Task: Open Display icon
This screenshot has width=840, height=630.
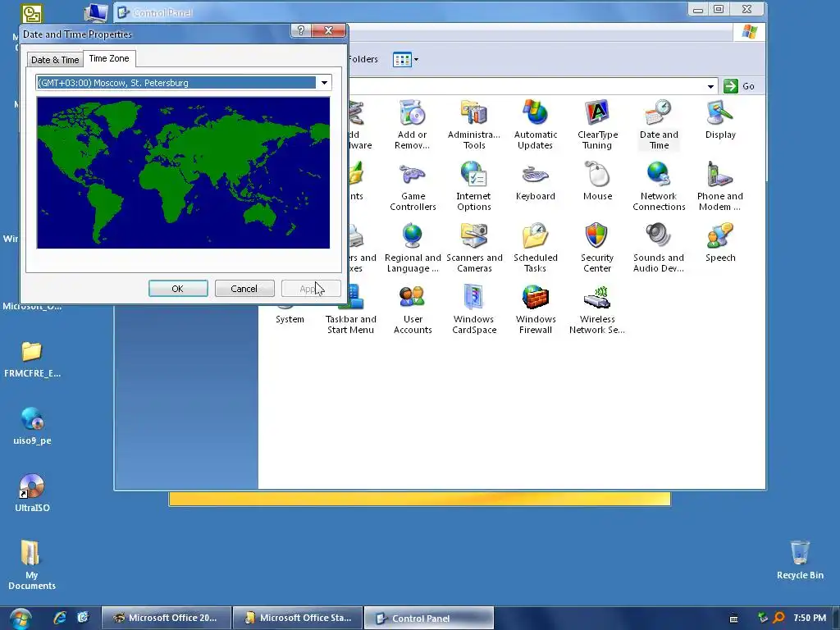Action: [720, 119]
